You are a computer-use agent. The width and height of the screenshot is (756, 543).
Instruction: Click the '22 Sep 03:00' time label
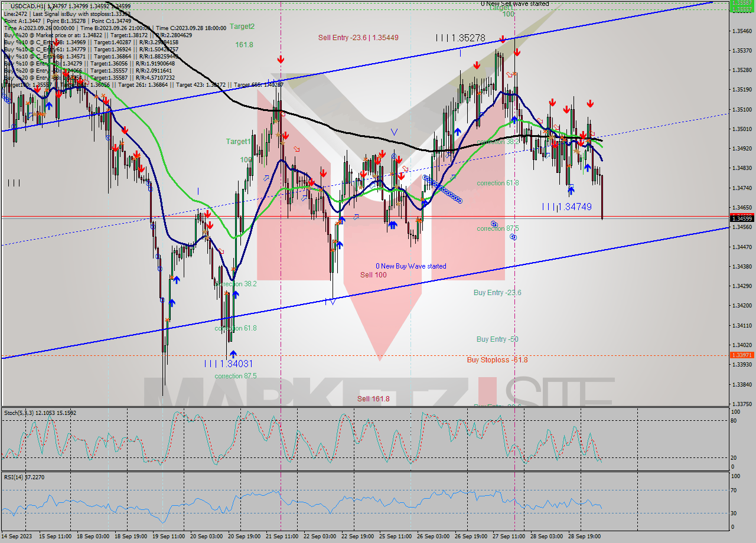[x=320, y=536]
